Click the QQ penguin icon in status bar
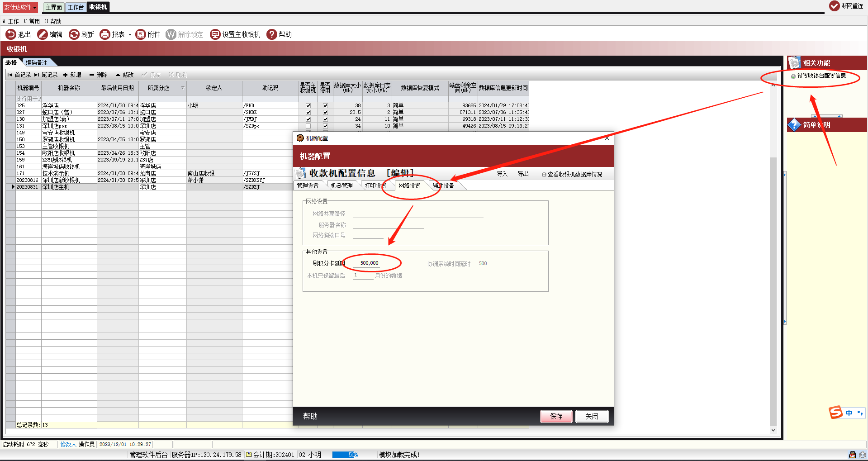The width and height of the screenshot is (868, 461). coord(853,455)
